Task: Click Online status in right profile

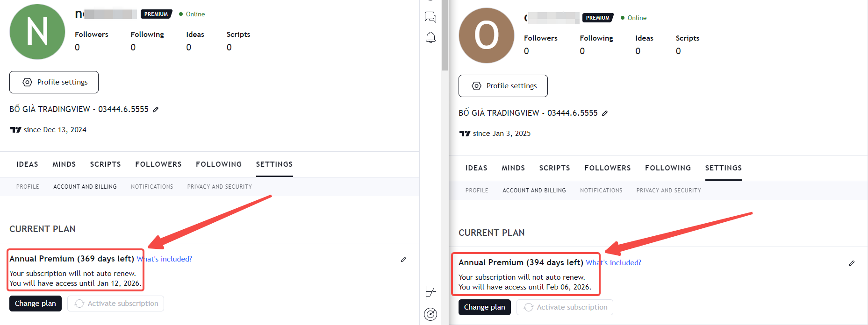Action: click(634, 18)
